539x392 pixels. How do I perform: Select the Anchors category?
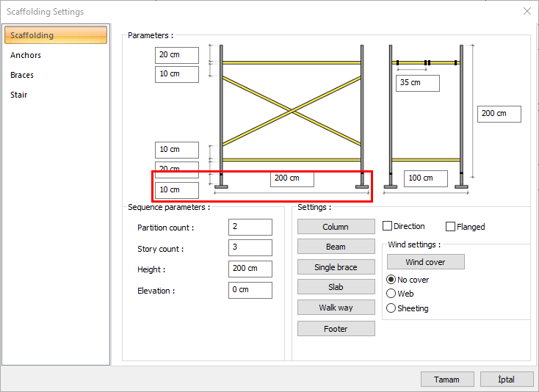[26, 55]
